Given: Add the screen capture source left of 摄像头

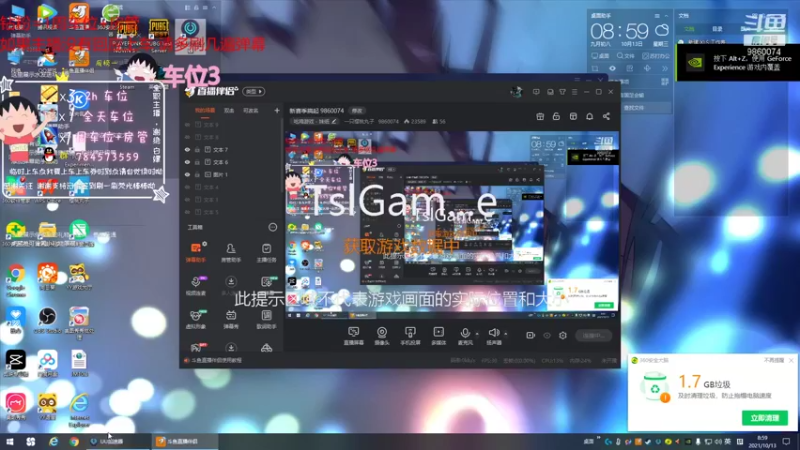Looking at the screenshot, I should 354,336.
